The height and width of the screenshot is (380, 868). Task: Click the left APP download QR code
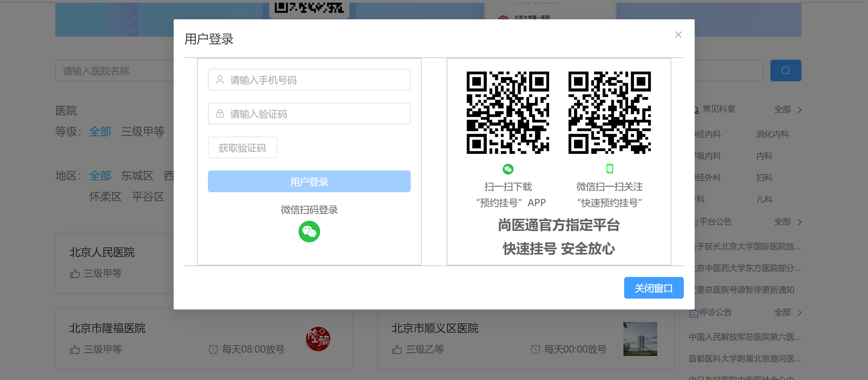pos(508,113)
